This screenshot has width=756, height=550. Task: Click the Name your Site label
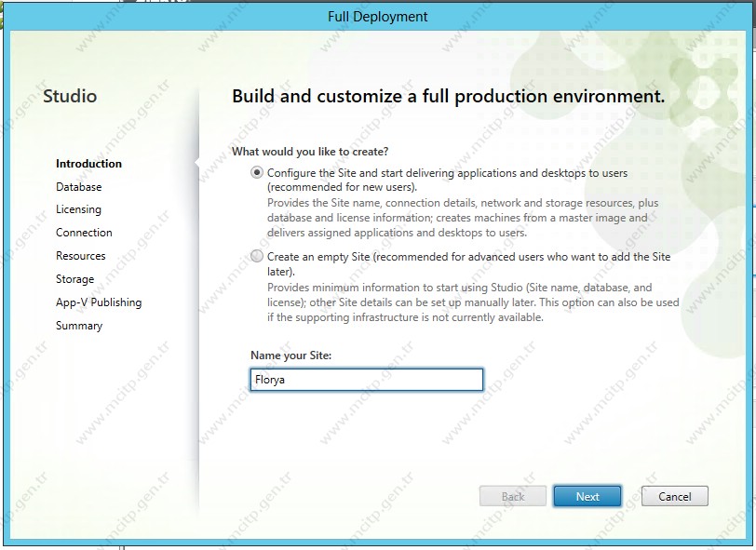[x=290, y=355]
